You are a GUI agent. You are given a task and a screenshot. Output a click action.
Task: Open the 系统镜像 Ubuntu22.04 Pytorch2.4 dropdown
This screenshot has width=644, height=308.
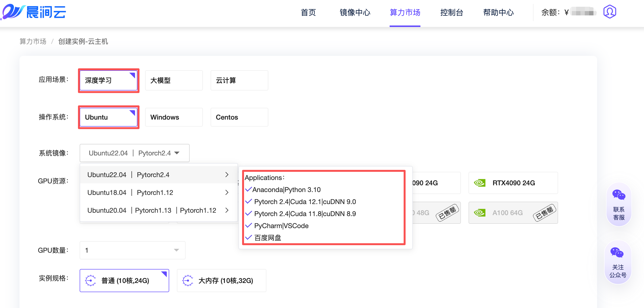pos(135,153)
